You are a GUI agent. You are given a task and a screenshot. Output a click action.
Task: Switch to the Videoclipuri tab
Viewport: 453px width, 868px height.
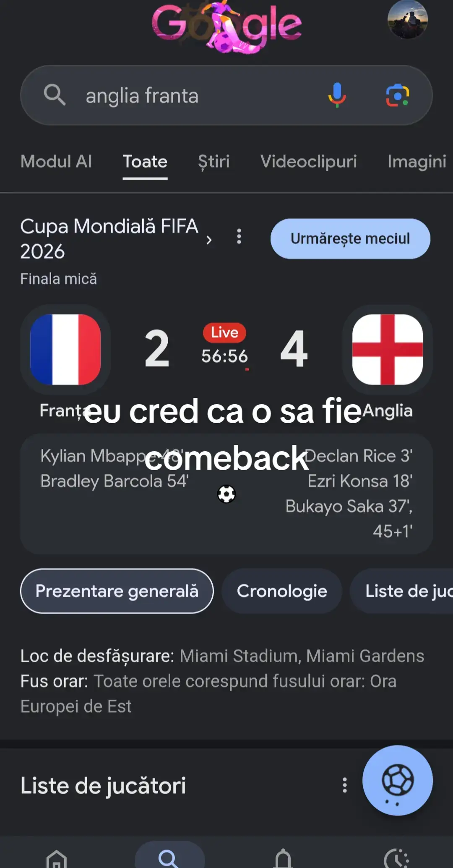pos(309,162)
